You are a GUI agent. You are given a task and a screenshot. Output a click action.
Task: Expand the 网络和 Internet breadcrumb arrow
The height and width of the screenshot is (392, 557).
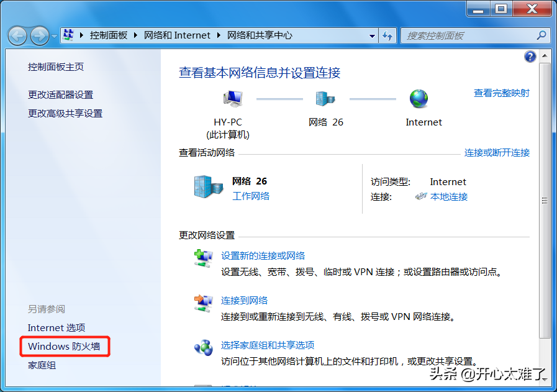pyautogui.click(x=219, y=35)
